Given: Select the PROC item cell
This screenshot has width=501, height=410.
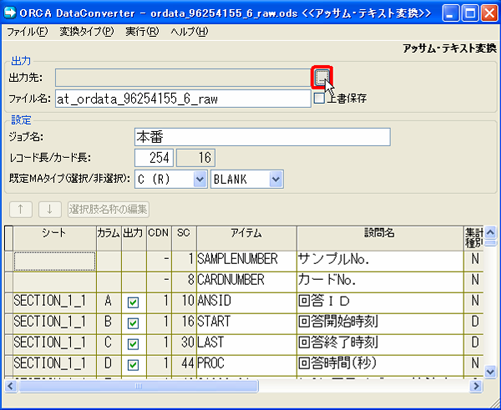Looking at the screenshot, I should tap(246, 365).
